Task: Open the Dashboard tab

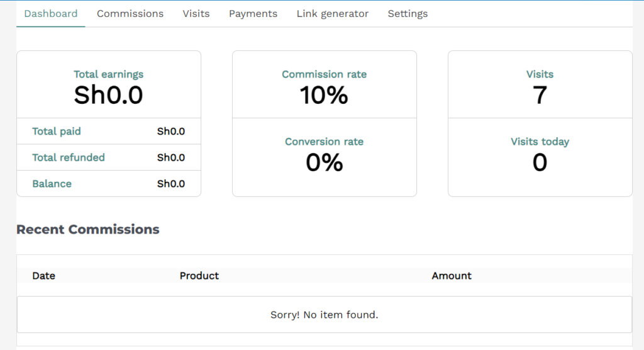Action: tap(50, 14)
